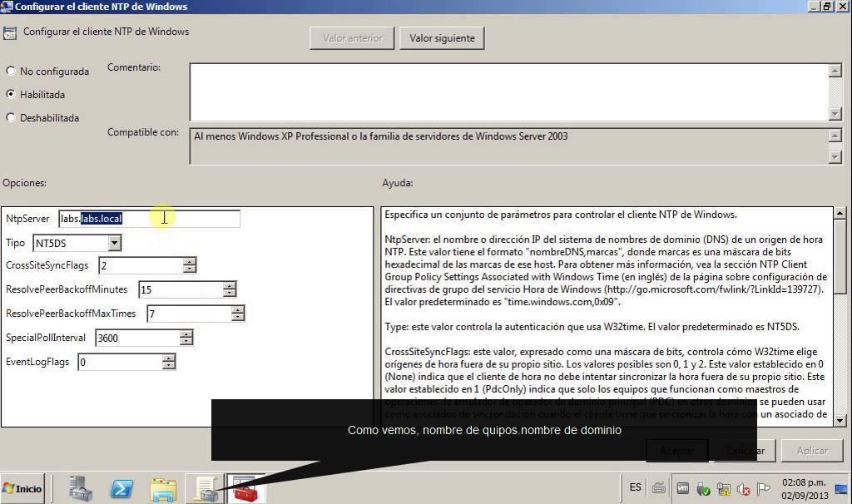Select the Deshabilitada radio button
The image size is (852, 504).
click(10, 117)
